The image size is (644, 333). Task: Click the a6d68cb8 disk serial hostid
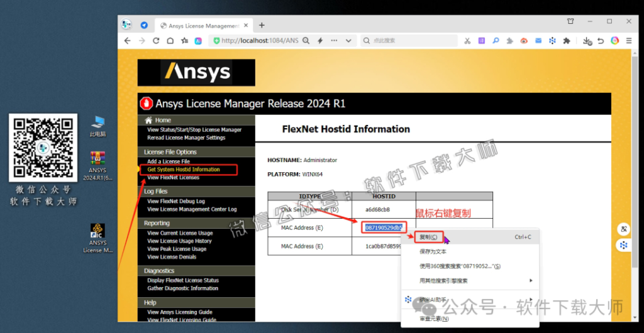tap(377, 210)
